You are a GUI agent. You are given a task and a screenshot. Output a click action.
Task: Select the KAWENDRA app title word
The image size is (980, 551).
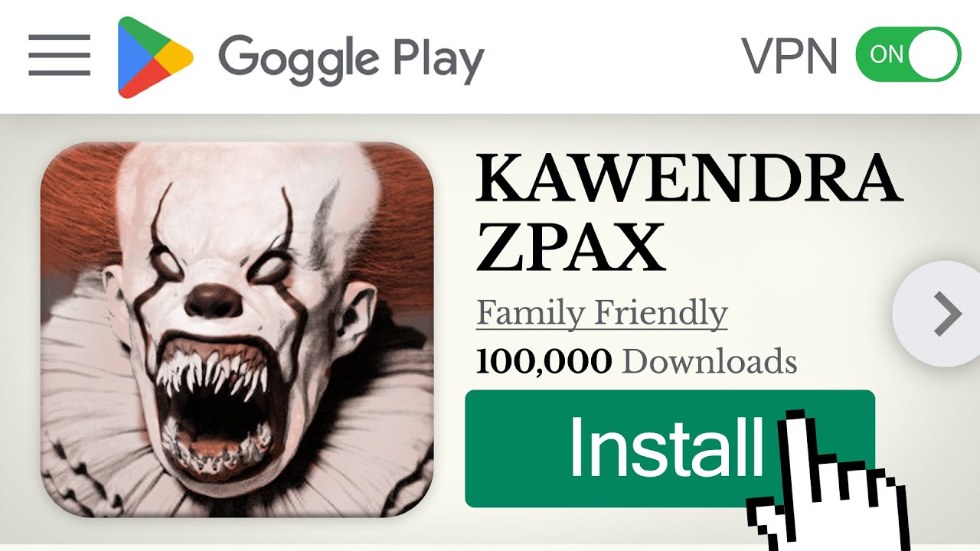(688, 180)
